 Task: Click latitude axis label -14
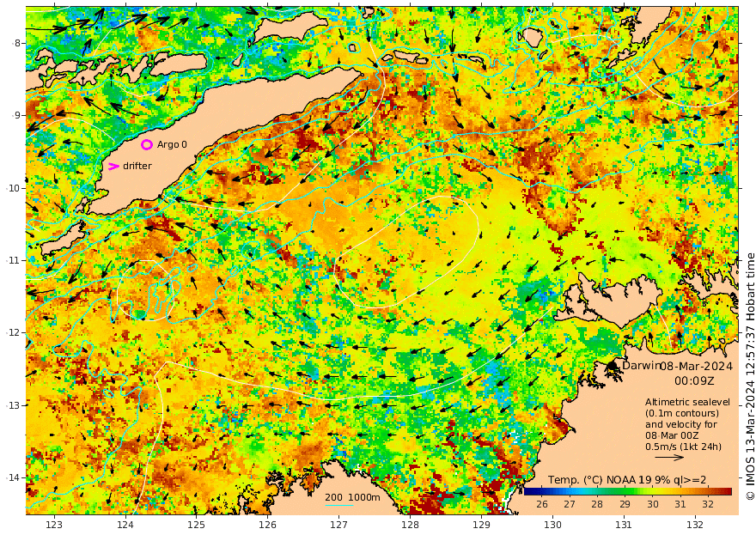[13, 477]
